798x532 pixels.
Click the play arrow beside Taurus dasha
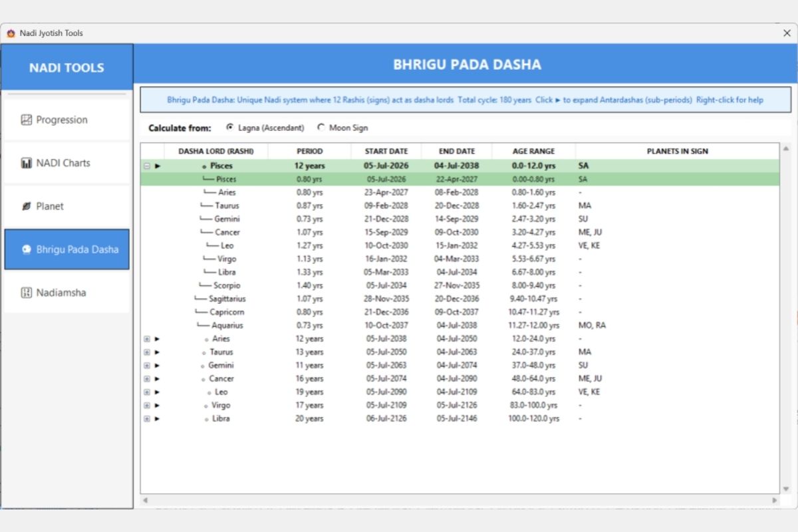(x=158, y=352)
